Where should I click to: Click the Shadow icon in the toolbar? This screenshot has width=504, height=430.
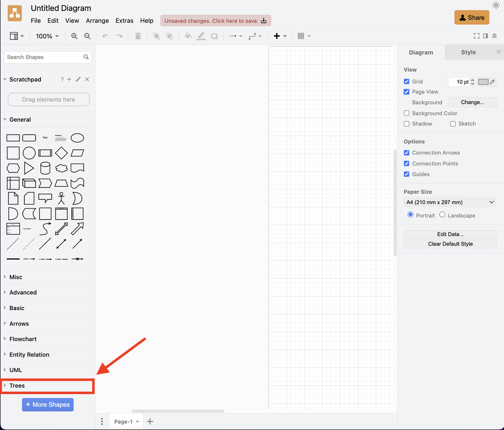(x=215, y=36)
